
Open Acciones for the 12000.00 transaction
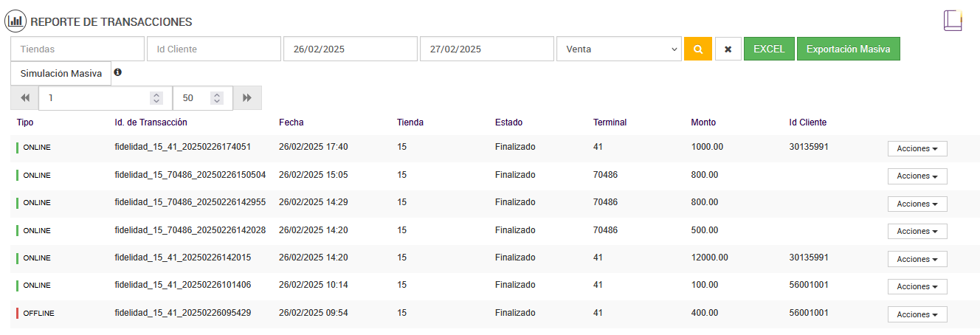[917, 260]
